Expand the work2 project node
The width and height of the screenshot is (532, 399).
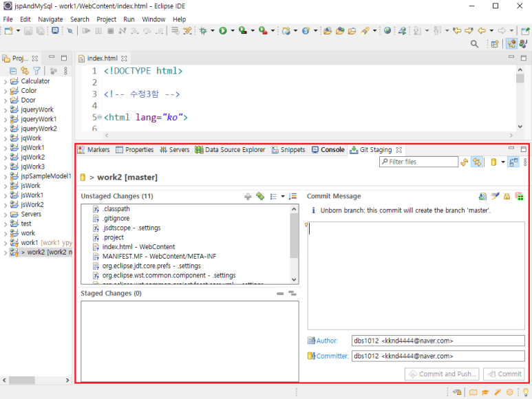pyautogui.click(x=5, y=252)
